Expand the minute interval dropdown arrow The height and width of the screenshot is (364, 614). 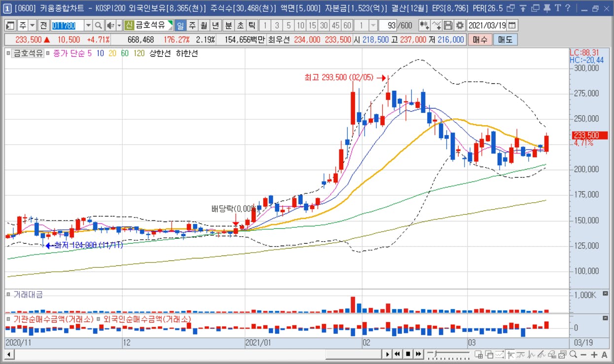point(373,26)
